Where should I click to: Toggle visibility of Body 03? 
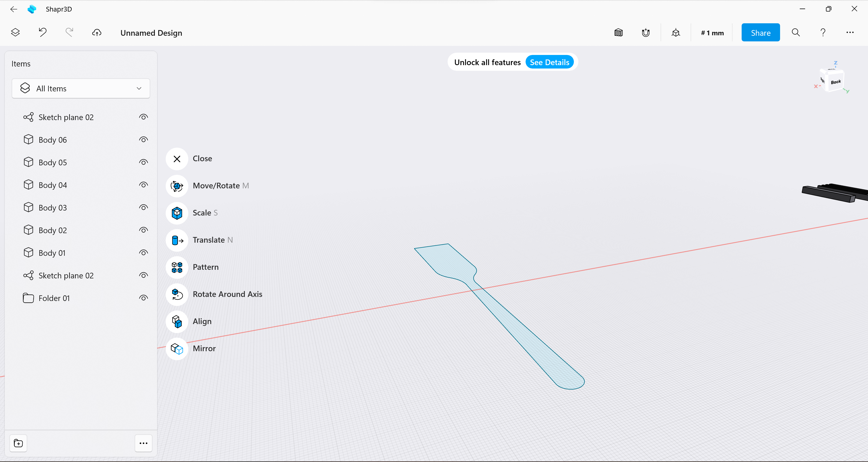[x=143, y=208]
